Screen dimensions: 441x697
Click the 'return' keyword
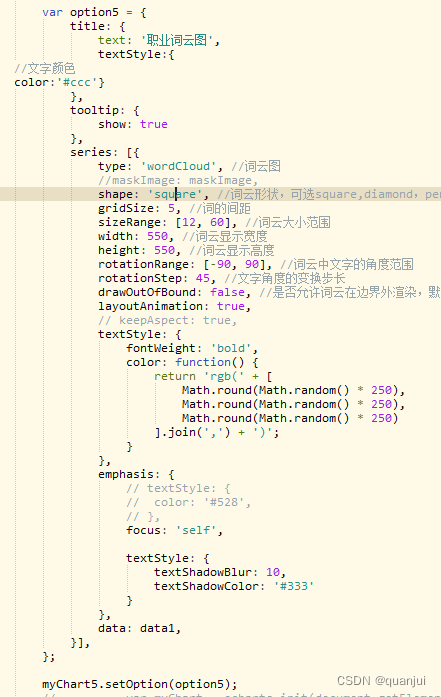(175, 376)
